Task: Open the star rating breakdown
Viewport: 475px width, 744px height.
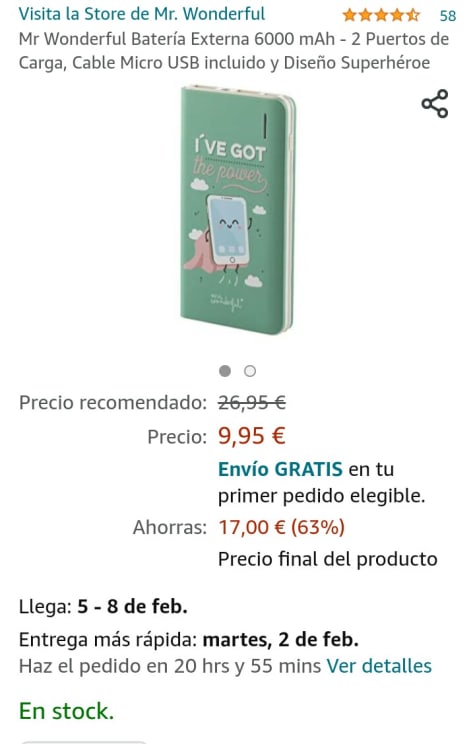Action: pos(381,16)
